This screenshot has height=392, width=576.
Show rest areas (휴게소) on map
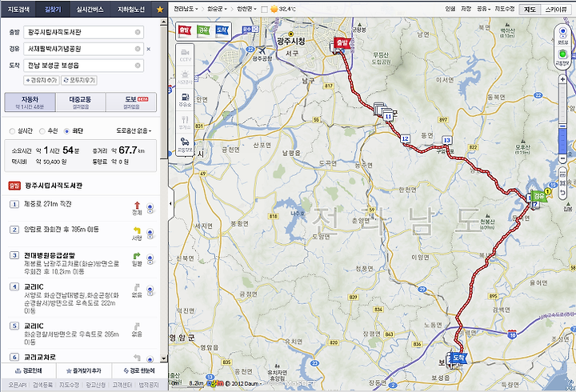(185, 122)
